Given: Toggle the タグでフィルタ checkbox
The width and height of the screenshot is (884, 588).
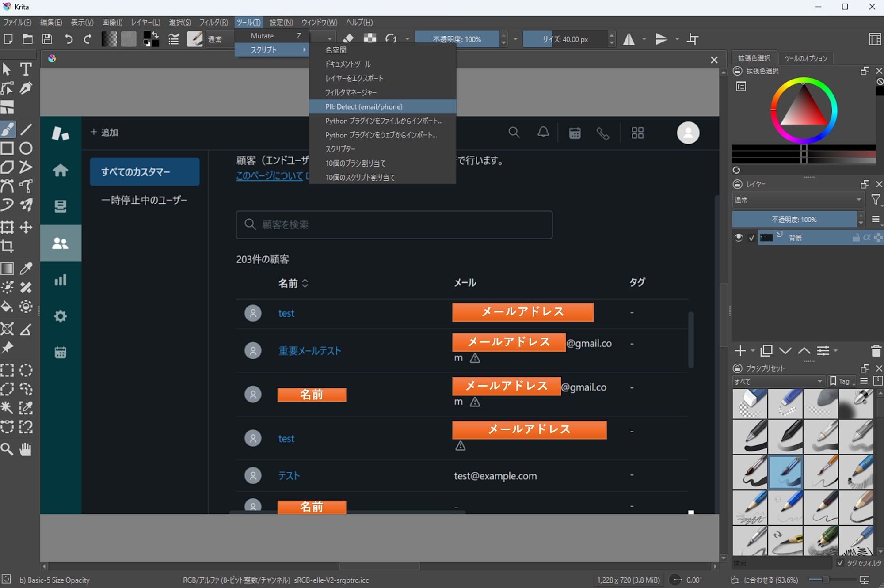Looking at the screenshot, I should click(840, 563).
